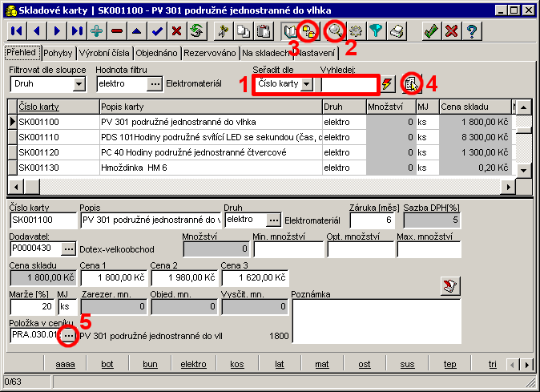Click the funnel filter icon
Image resolution: width=540 pixels, height=392 pixels.
coord(376,31)
